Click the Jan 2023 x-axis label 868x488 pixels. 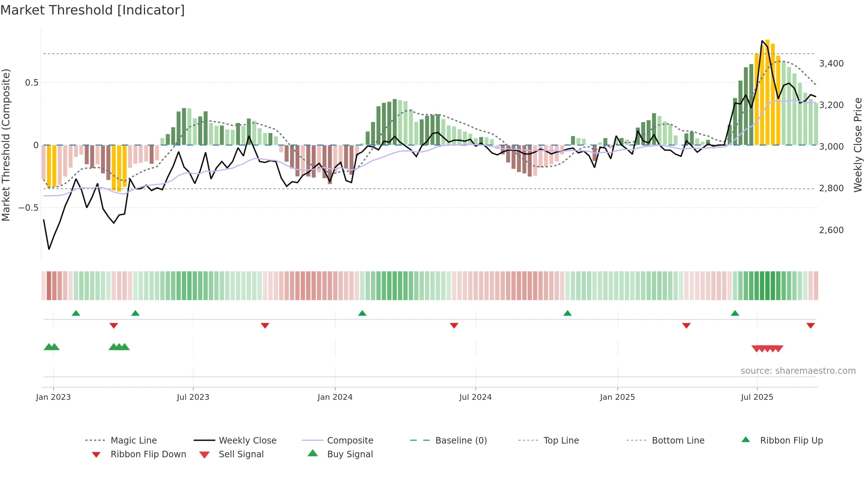click(54, 397)
